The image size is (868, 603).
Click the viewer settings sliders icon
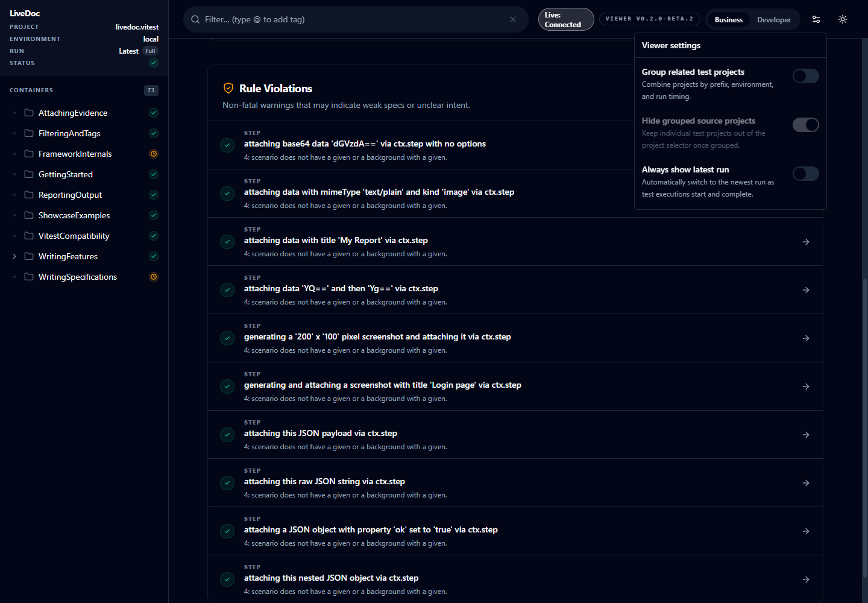tap(816, 19)
